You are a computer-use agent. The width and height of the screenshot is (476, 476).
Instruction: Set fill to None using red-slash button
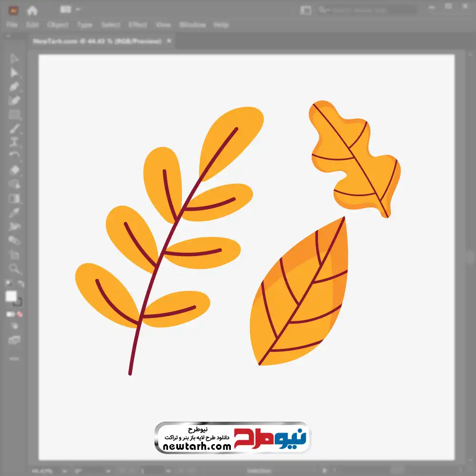point(20,314)
